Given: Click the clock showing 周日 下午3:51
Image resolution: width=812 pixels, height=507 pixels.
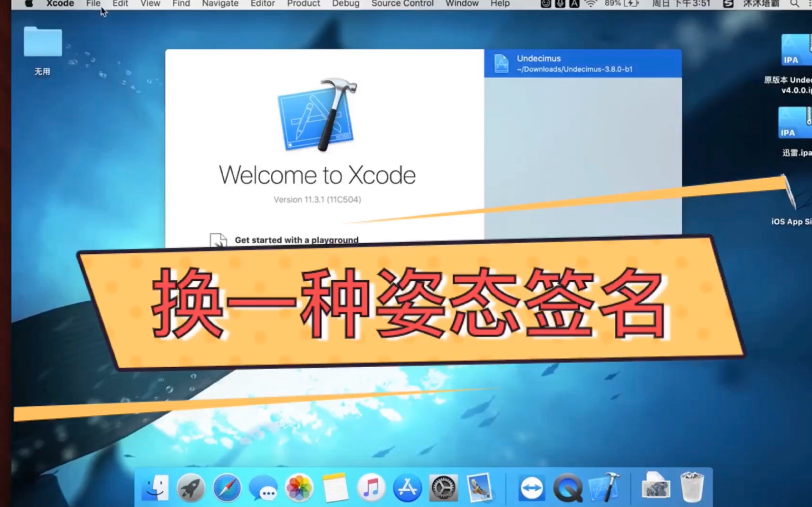Looking at the screenshot, I should [x=681, y=3].
